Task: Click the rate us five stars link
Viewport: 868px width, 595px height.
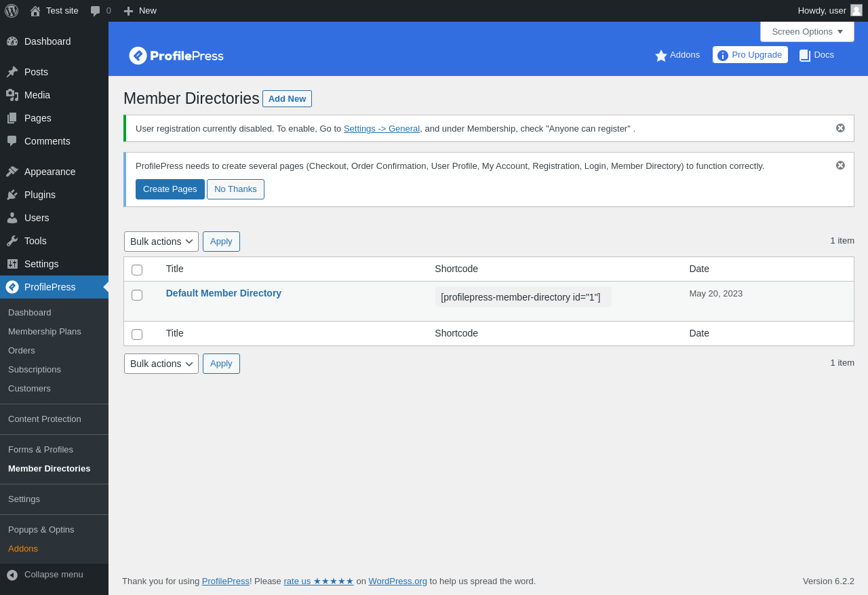Action: (x=319, y=581)
